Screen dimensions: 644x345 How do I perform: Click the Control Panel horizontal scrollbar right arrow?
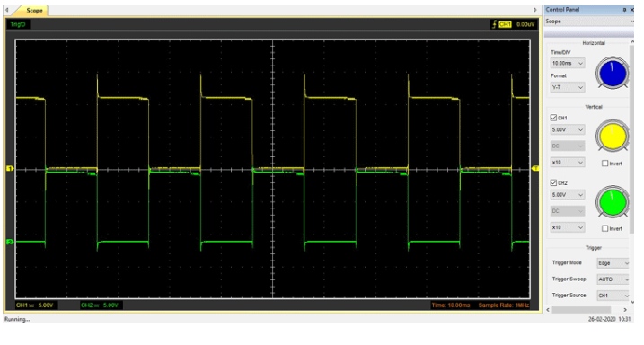625,310
